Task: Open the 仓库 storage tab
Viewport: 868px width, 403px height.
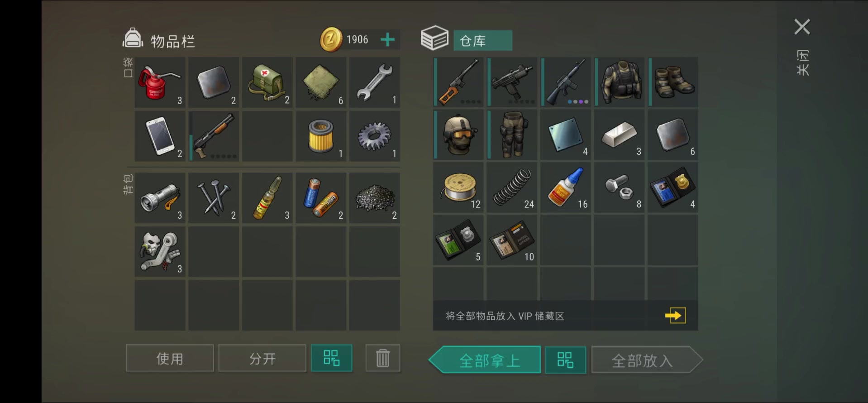Action: [x=483, y=41]
